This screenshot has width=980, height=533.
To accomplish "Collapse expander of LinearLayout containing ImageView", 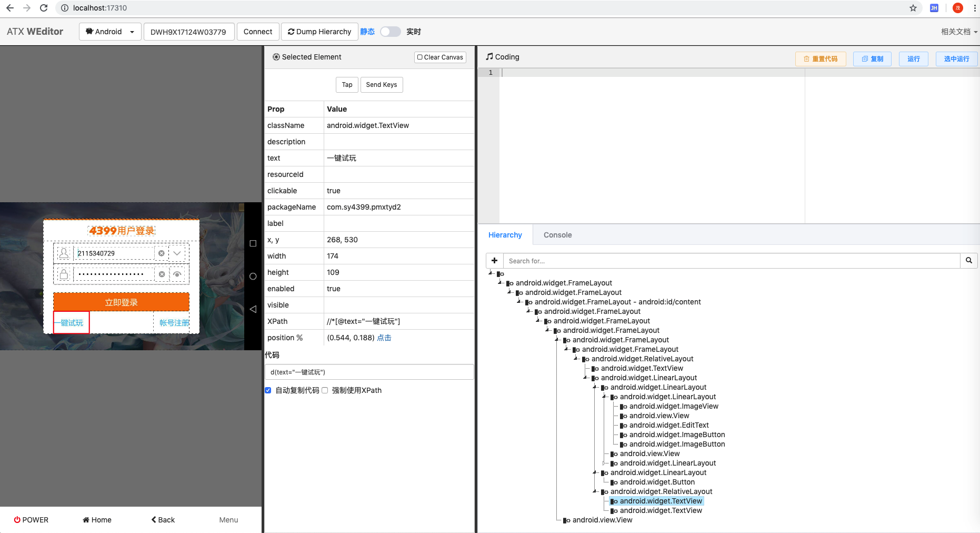I will coord(604,396).
